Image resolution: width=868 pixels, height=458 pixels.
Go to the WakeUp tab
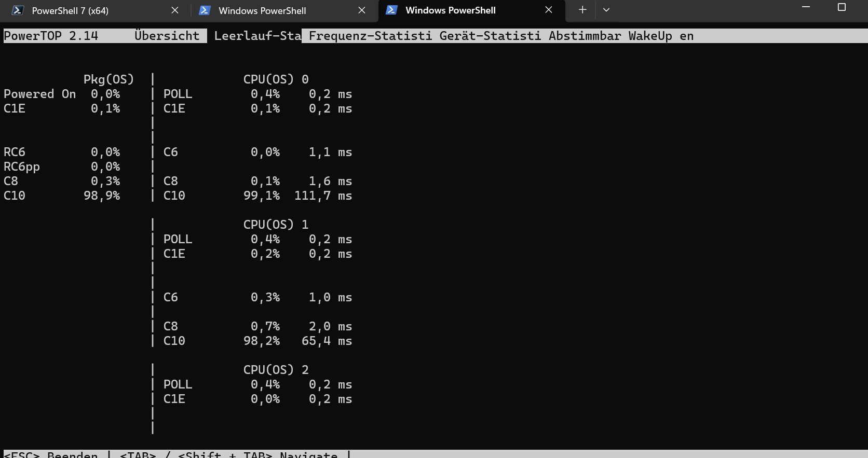[x=650, y=36]
